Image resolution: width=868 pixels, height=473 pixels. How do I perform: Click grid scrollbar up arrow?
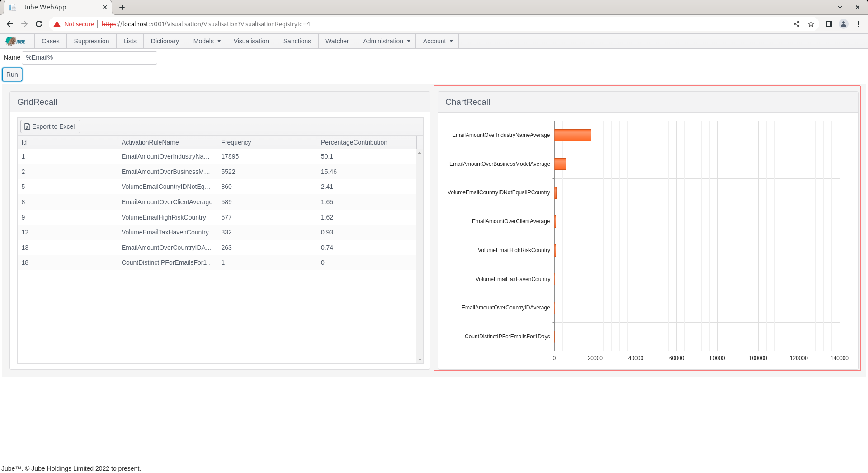pos(420,153)
